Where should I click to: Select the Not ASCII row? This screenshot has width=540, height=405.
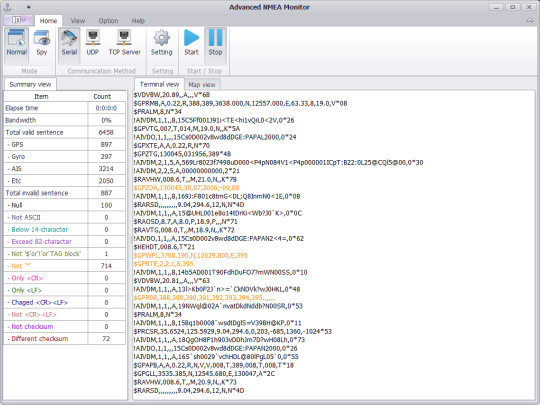pos(64,217)
